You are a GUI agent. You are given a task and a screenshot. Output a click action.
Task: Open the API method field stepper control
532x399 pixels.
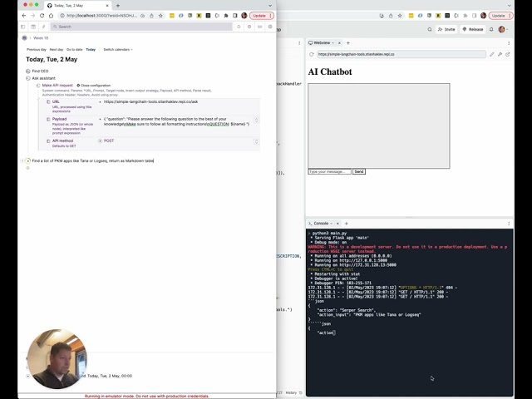[x=256, y=142]
